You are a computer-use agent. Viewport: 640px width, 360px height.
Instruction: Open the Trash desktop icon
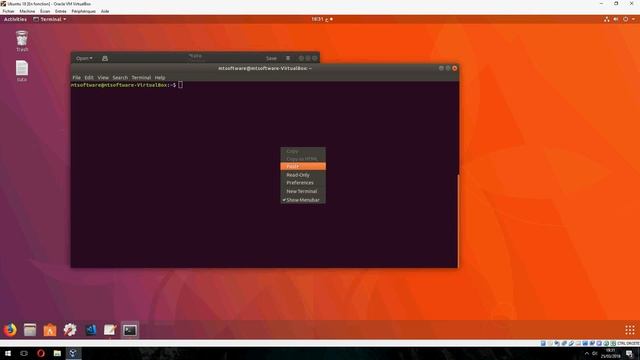(x=22, y=41)
